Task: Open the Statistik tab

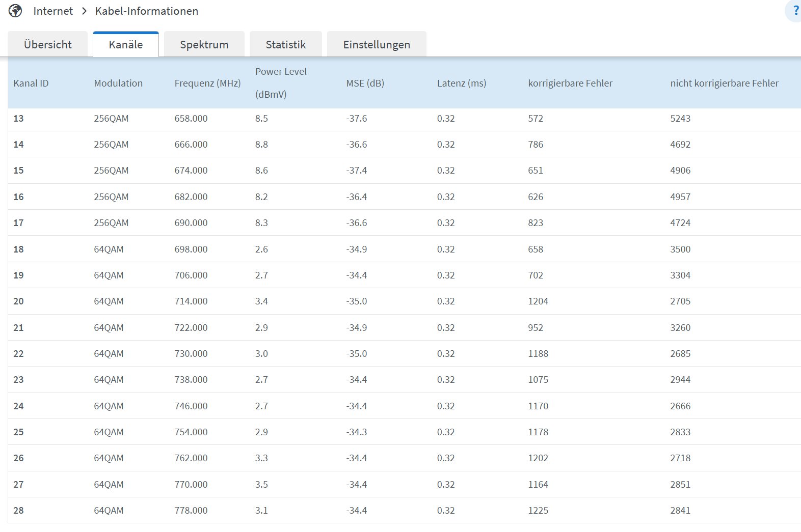Action: pos(286,44)
